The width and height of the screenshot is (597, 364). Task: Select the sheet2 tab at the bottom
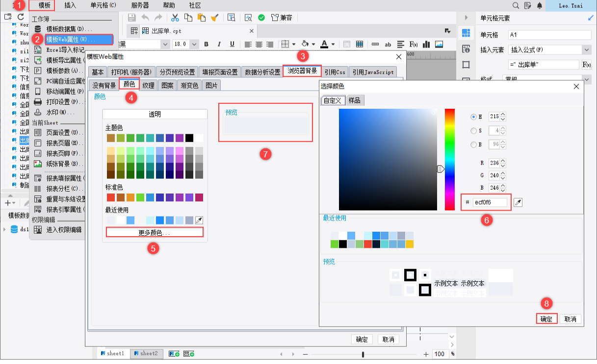click(x=147, y=353)
